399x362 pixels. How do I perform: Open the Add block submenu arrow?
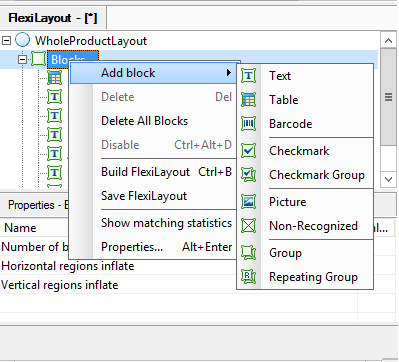[229, 73]
